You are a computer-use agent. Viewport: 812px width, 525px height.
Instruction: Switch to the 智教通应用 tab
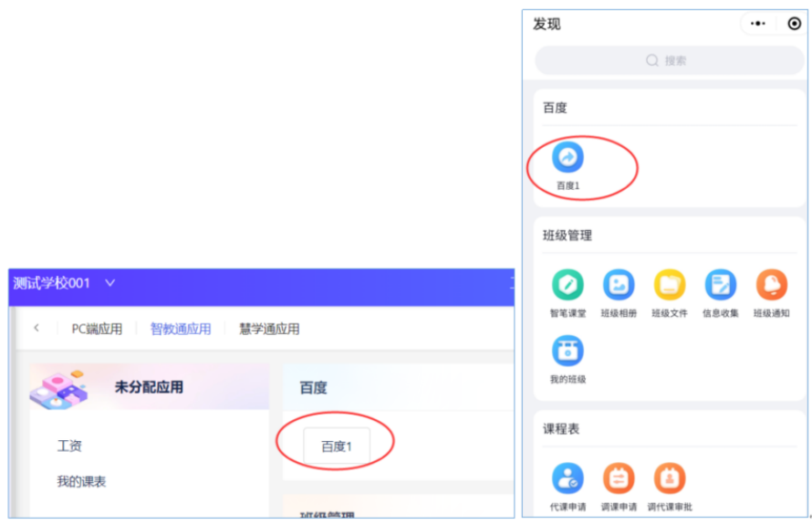click(181, 329)
